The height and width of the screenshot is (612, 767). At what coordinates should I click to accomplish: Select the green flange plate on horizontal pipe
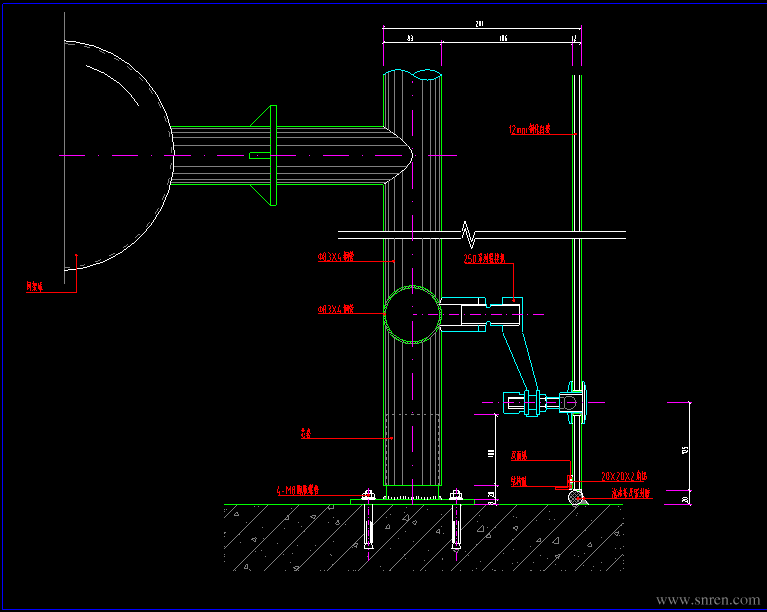(x=273, y=155)
